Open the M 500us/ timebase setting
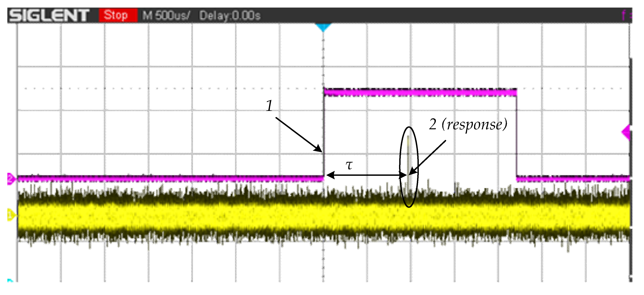The width and height of the screenshot is (644, 295). click(x=166, y=15)
